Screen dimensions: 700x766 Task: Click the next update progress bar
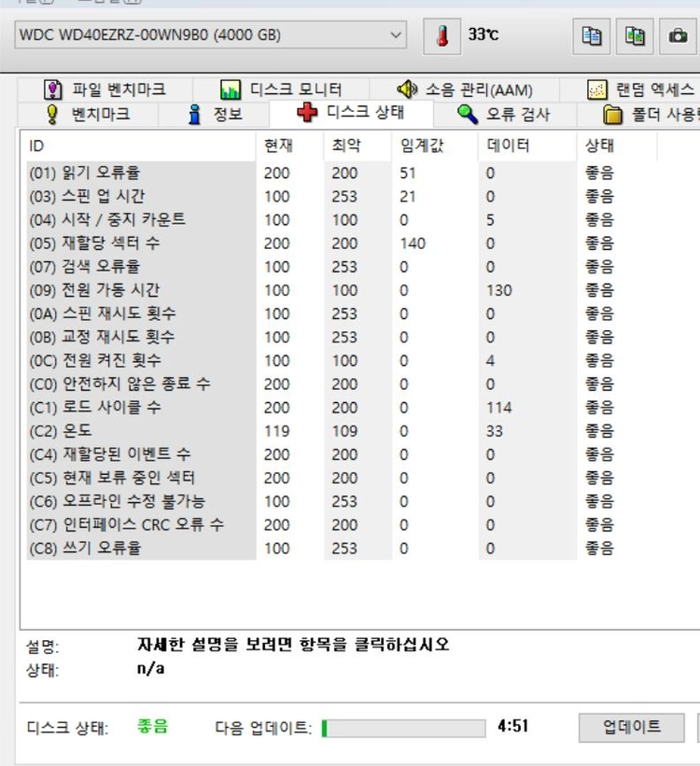(x=403, y=729)
